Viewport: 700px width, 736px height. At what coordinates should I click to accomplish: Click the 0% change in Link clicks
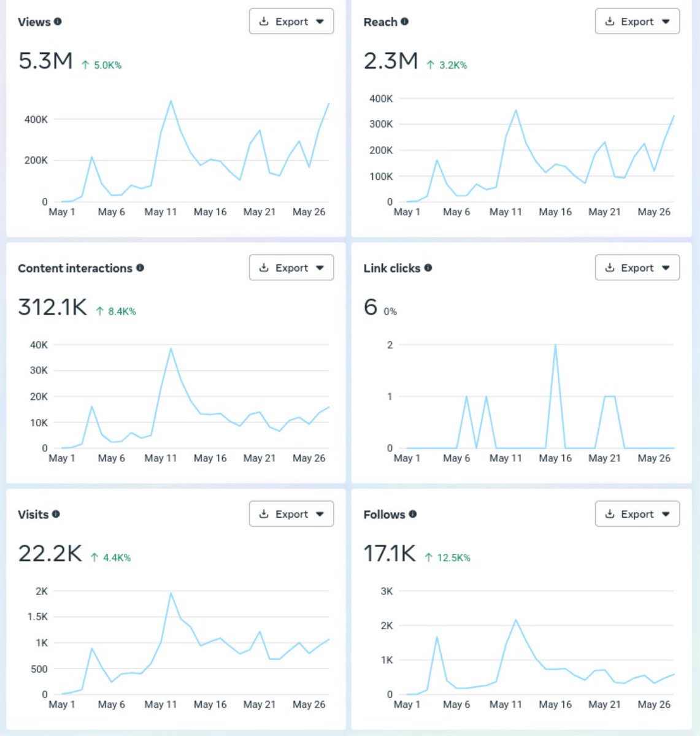pos(390,312)
